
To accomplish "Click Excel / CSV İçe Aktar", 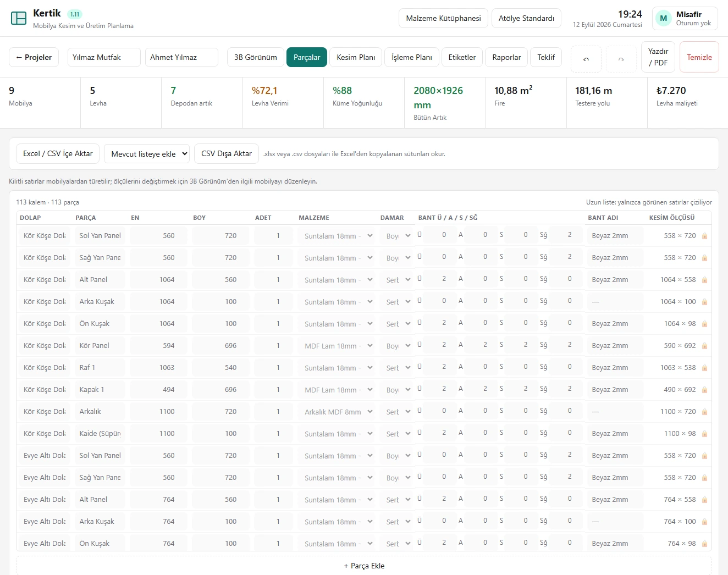I will (x=58, y=153).
